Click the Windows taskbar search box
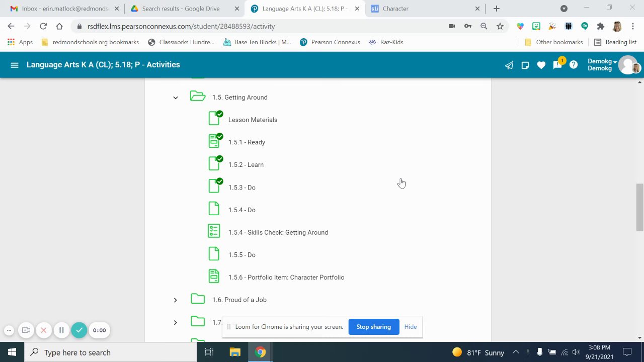Image resolution: width=644 pixels, height=362 pixels. point(111,352)
